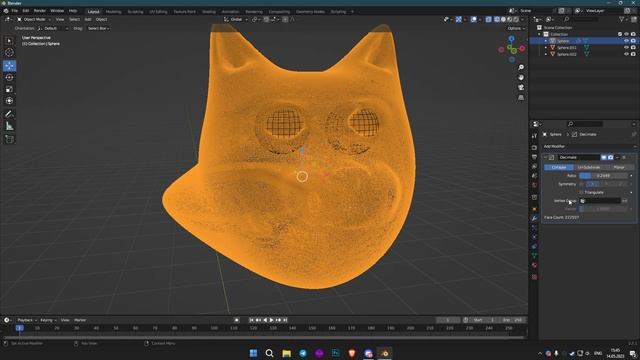Toggle Collection exclude checkbox in outliner
The height and width of the screenshot is (360, 640).
pos(620,34)
